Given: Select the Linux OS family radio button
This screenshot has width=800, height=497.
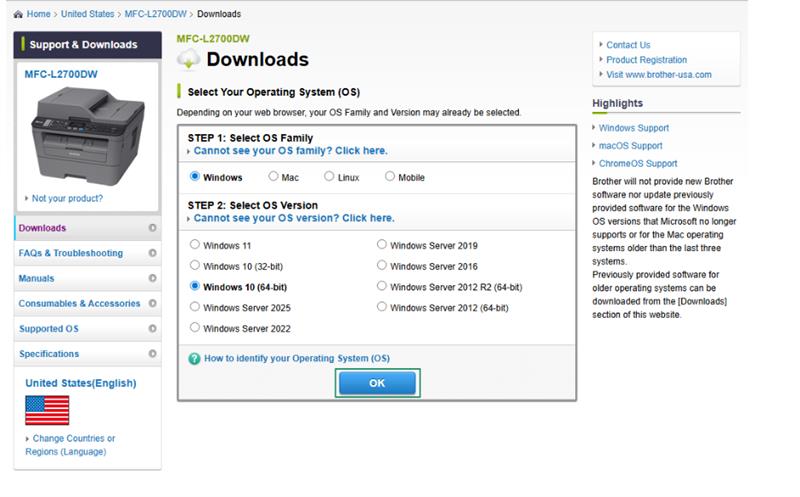Looking at the screenshot, I should click(329, 176).
